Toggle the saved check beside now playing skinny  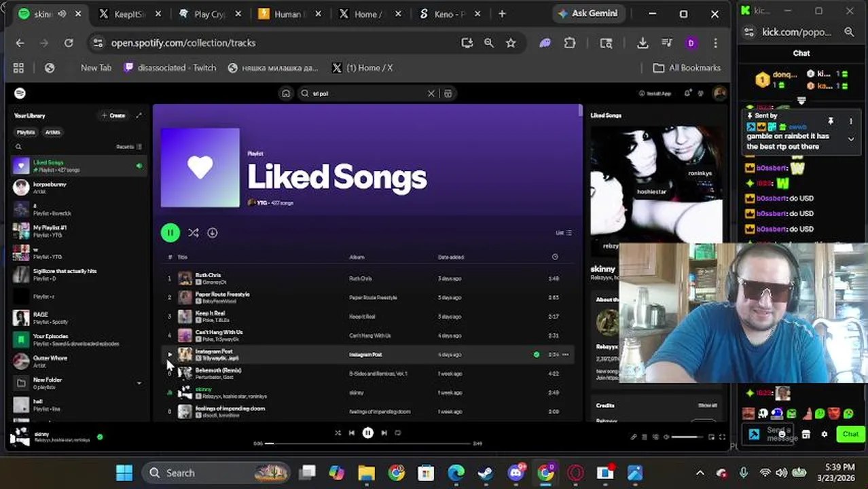(100, 437)
